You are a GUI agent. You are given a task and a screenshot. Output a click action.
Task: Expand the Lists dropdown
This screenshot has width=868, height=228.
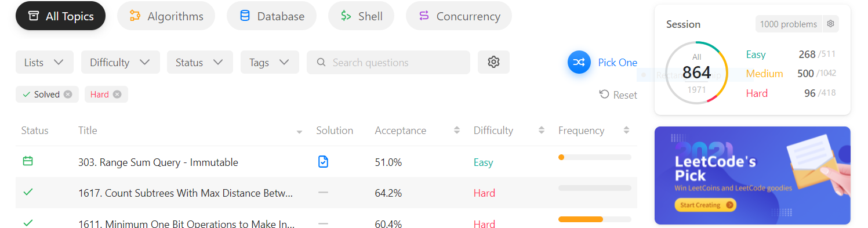(x=45, y=62)
